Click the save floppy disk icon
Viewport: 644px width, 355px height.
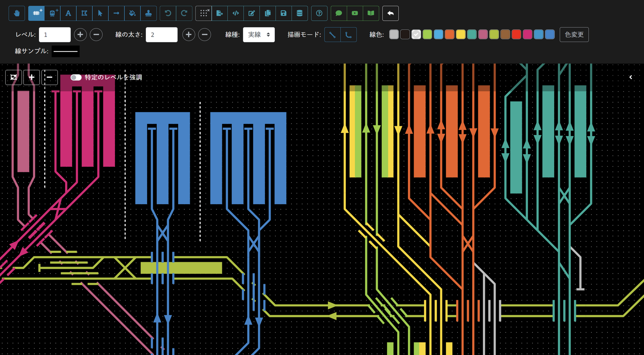(x=283, y=13)
